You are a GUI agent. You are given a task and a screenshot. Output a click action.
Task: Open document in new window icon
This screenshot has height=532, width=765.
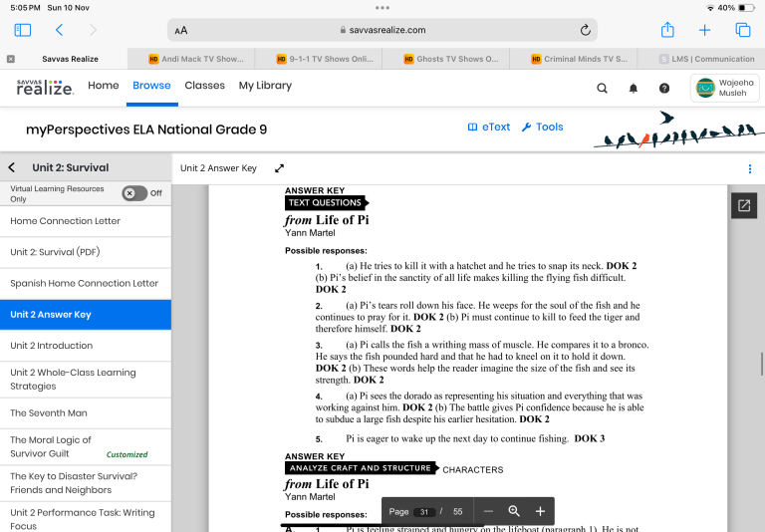click(744, 205)
